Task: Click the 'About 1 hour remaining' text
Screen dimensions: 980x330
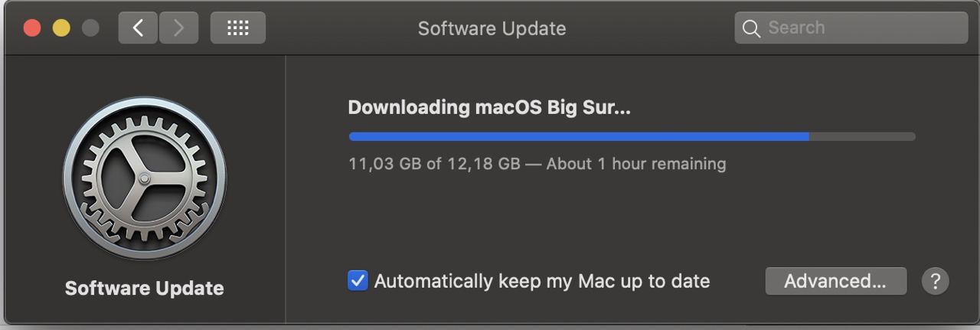Action: (x=636, y=164)
